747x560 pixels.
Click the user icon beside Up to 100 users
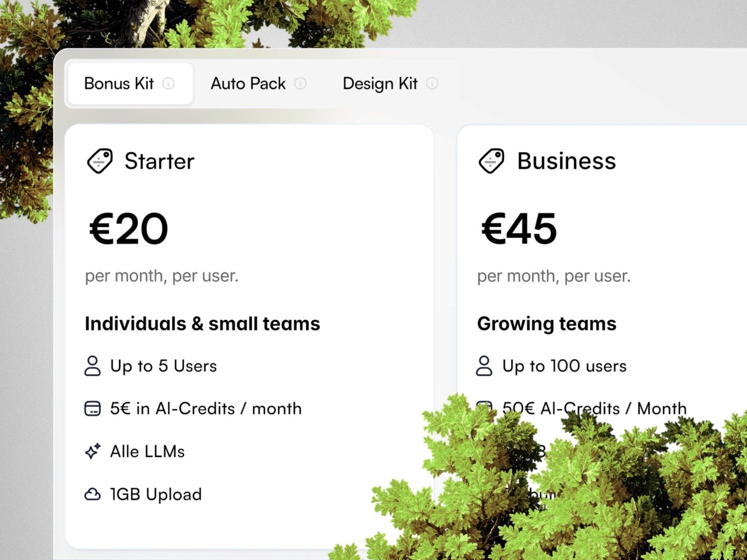click(484, 366)
